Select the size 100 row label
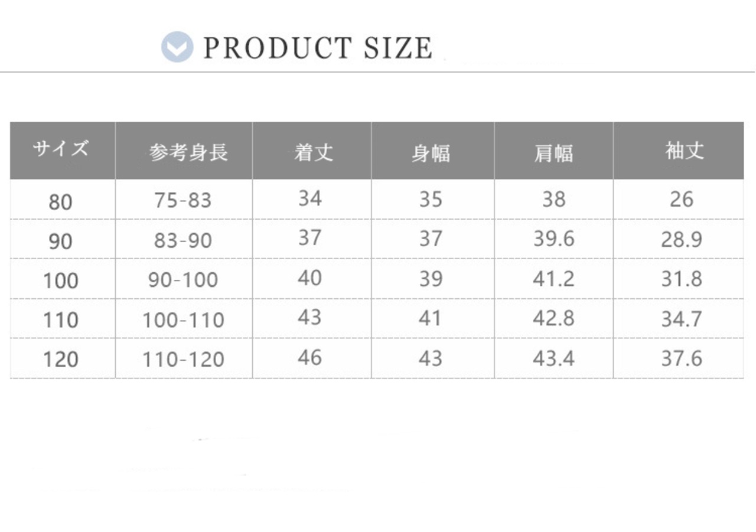 tap(60, 280)
